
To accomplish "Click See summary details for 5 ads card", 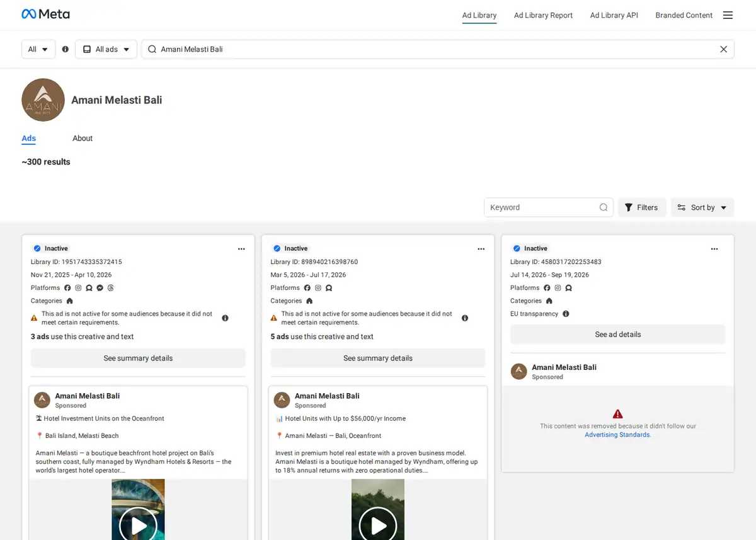I will point(378,358).
